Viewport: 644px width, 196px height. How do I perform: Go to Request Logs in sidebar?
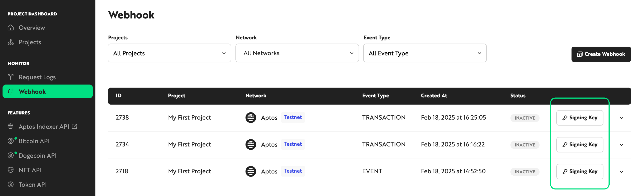pyautogui.click(x=37, y=77)
